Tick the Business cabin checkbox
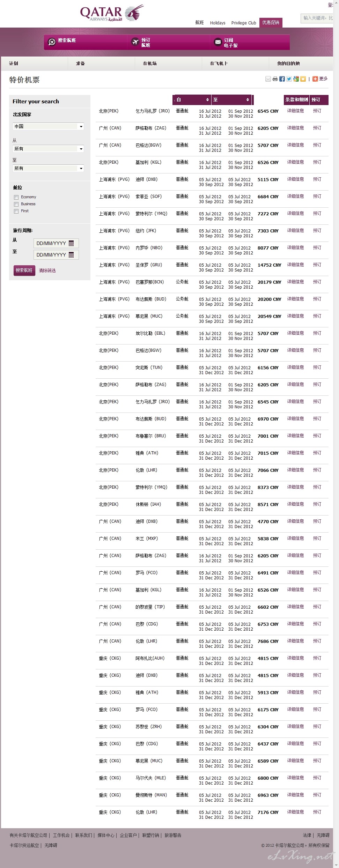The width and height of the screenshot is (339, 868). click(16, 204)
